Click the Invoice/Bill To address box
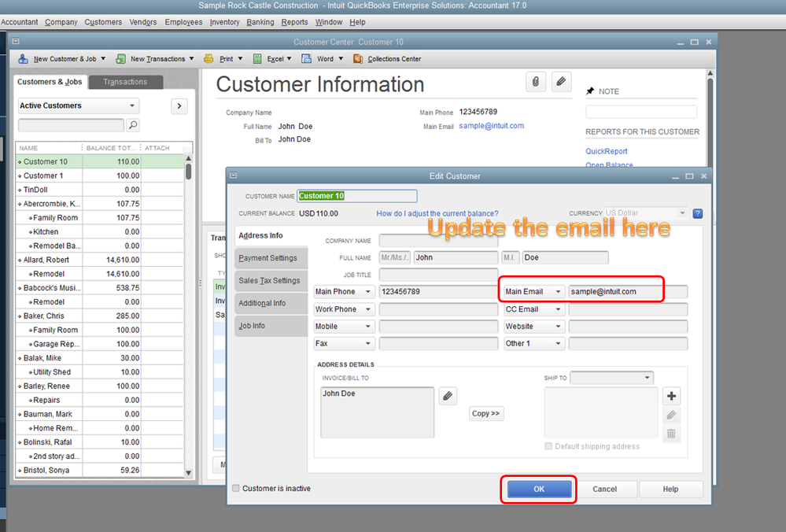Viewport: 786px width, 532px height. pos(377,412)
